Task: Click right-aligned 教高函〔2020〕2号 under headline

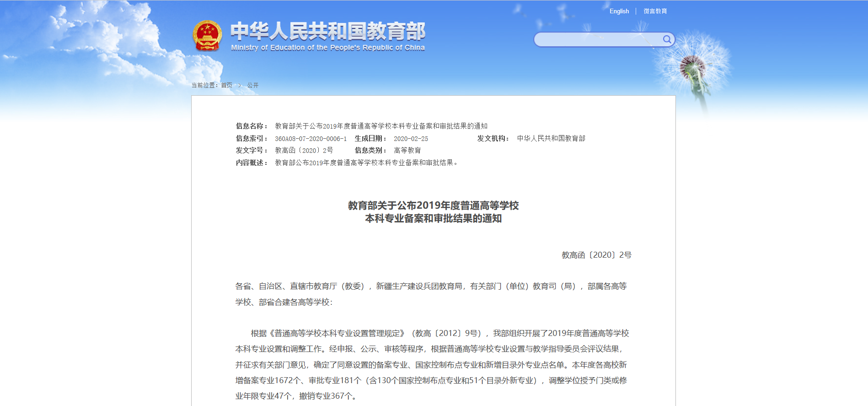Action: 597,255
